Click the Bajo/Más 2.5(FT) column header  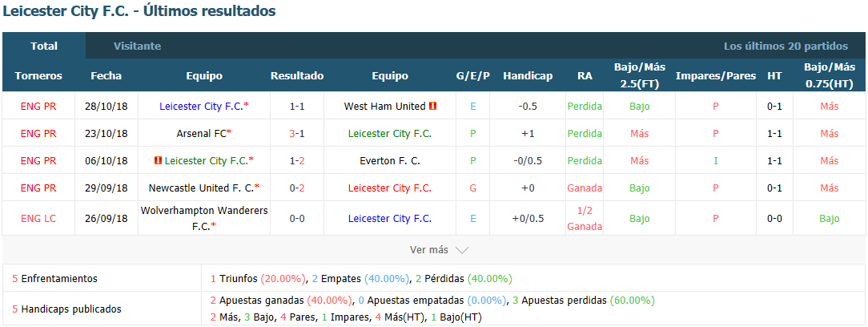[x=639, y=76]
